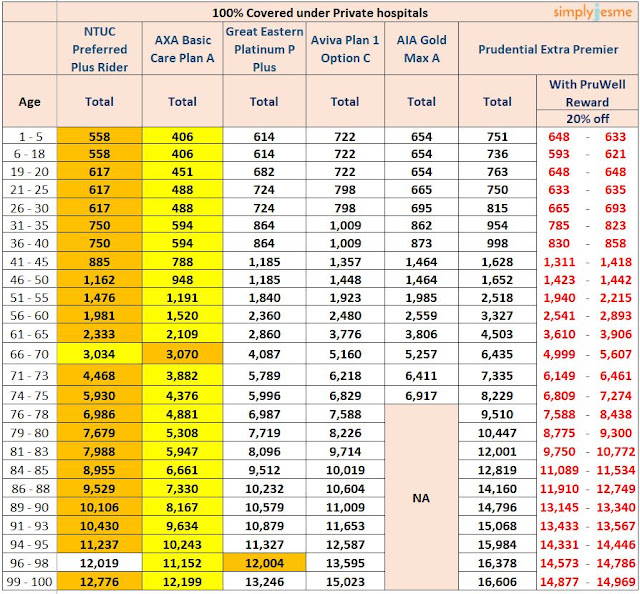
Task: Select Great Eastern value 4,087
Action: click(264, 354)
